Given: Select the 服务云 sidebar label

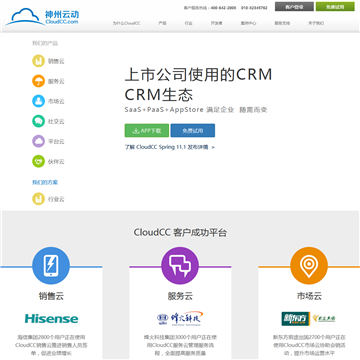Looking at the screenshot, I should coord(56,81).
